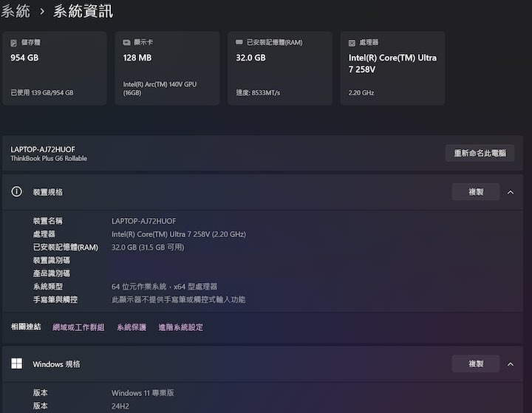Open the 954 GB storage card

[55, 68]
